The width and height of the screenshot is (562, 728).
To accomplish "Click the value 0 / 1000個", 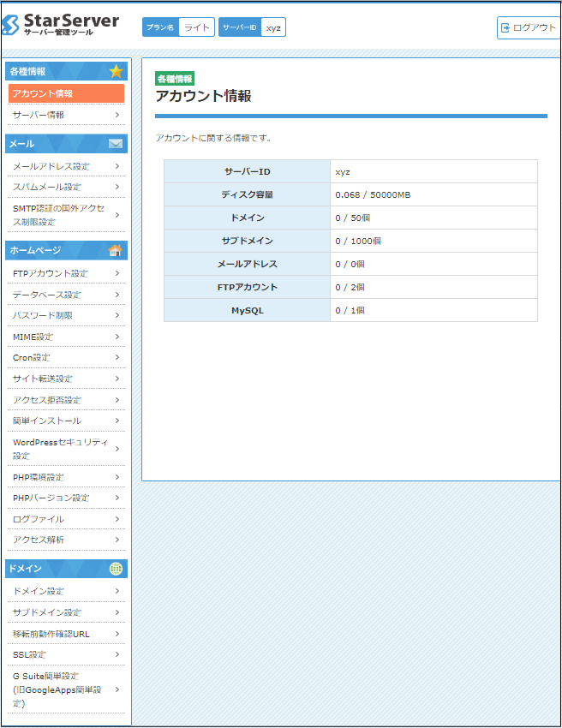I will [358, 241].
